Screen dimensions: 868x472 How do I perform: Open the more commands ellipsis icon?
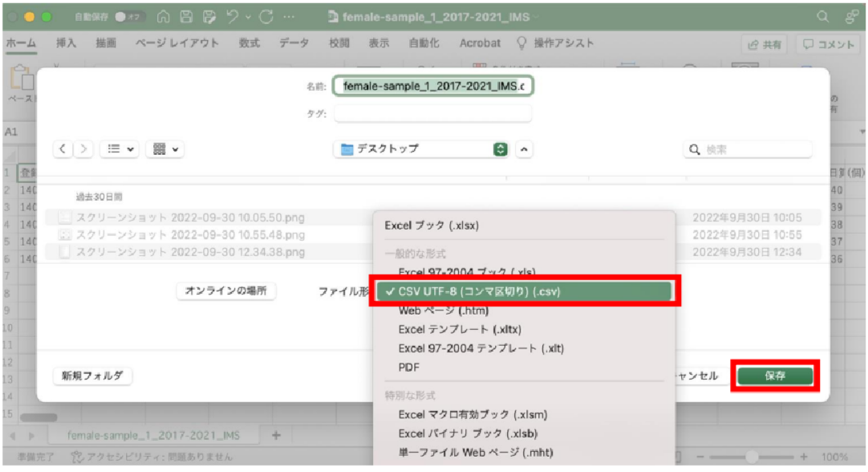[289, 17]
